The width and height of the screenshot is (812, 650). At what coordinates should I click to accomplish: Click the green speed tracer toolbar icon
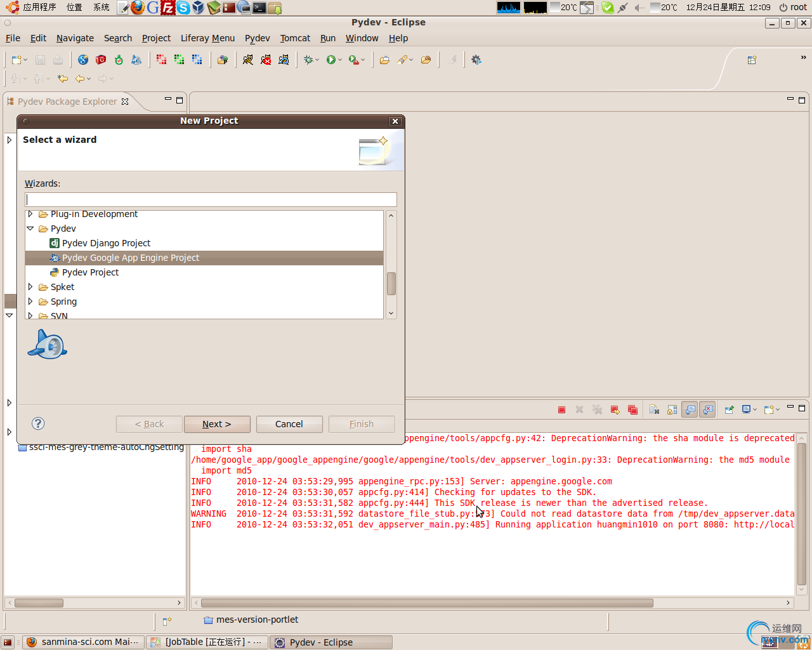click(x=119, y=60)
